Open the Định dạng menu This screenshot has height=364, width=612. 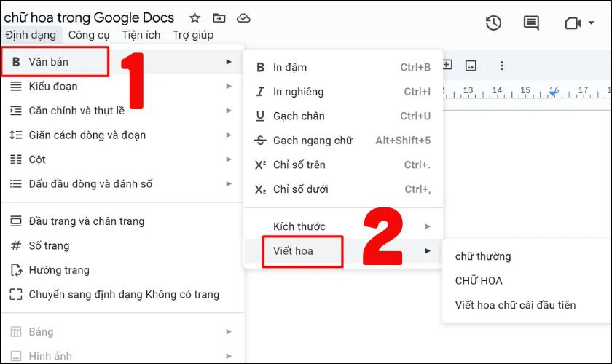pos(31,35)
